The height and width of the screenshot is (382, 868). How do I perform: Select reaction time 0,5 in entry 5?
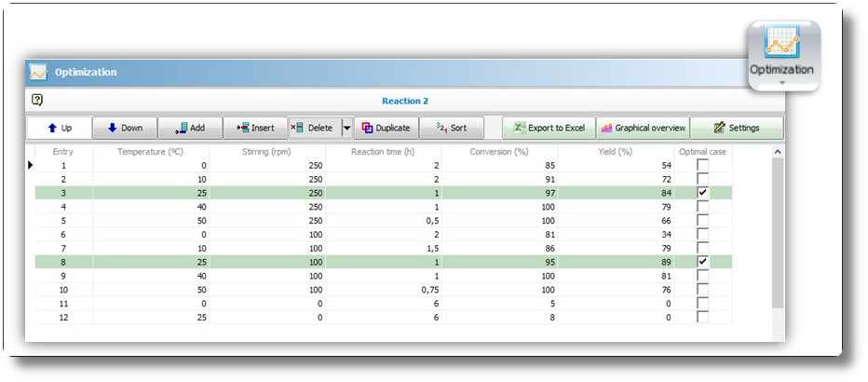(384, 220)
